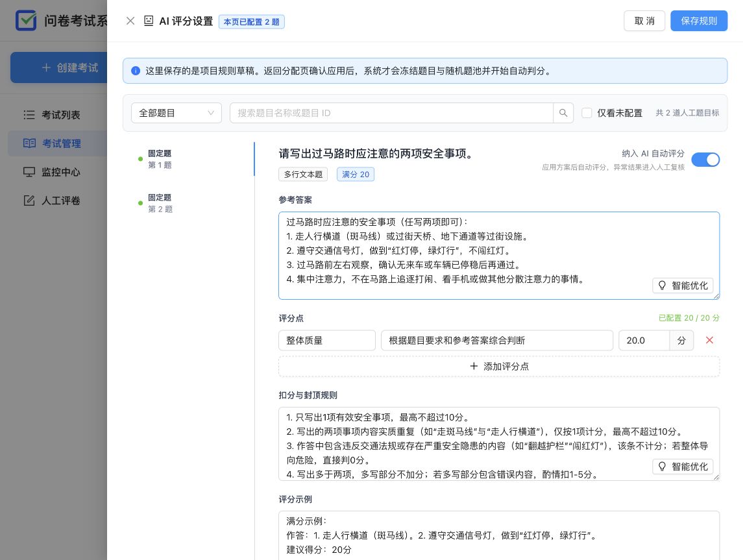Click the 参考答案 resize handle
743x560 pixels.
[x=716, y=296]
